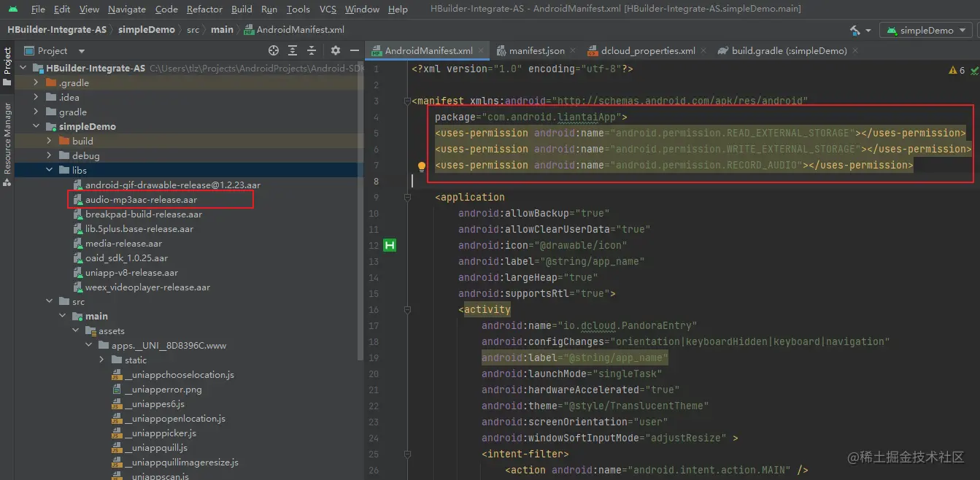The height and width of the screenshot is (480, 980).
Task: Expand the debug folder
Action: coord(50,156)
